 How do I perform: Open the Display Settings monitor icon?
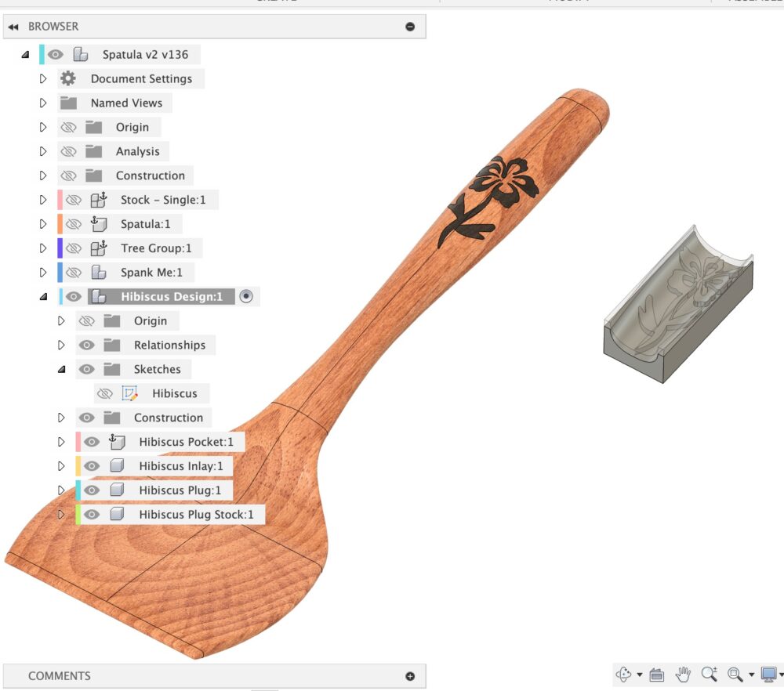click(768, 674)
